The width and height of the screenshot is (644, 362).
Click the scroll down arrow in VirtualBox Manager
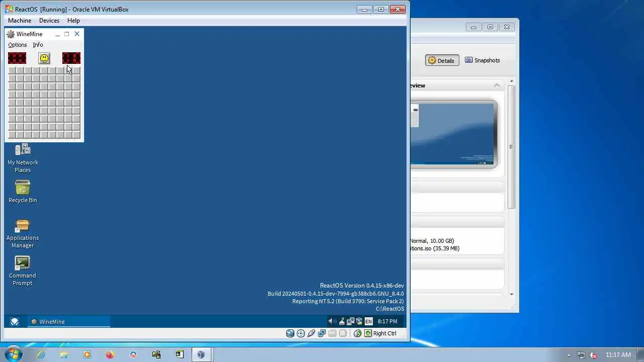[512, 294]
